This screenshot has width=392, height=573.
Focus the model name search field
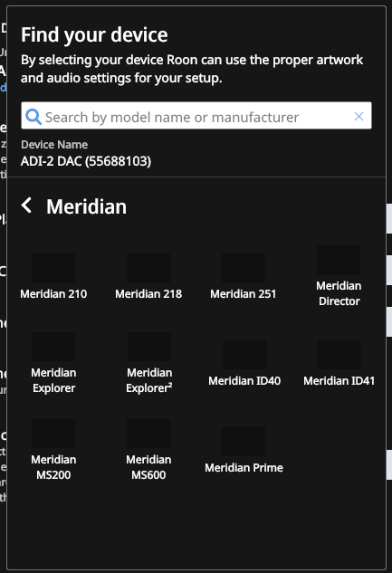(196, 116)
